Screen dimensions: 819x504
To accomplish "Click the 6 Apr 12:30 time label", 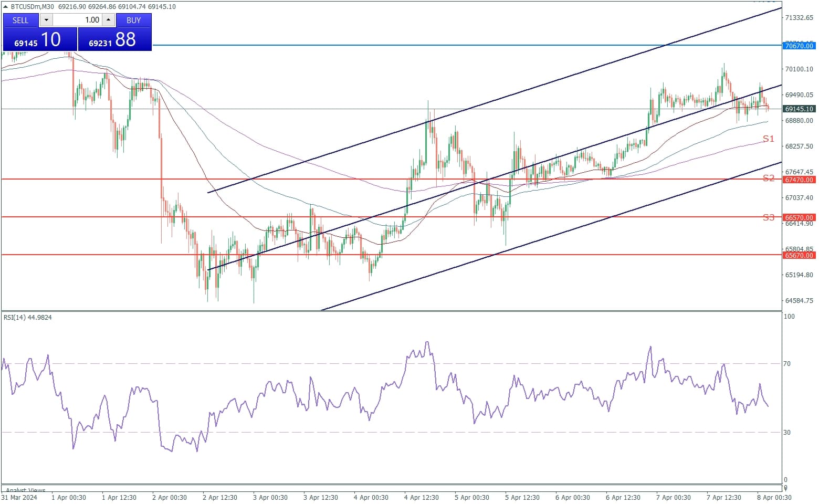I will pyautogui.click(x=623, y=497).
